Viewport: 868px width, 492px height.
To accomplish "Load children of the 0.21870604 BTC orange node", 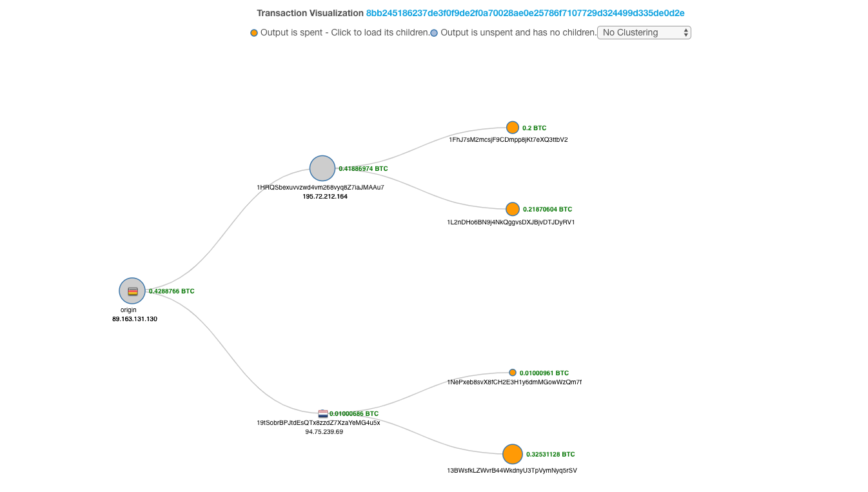I will pos(513,209).
